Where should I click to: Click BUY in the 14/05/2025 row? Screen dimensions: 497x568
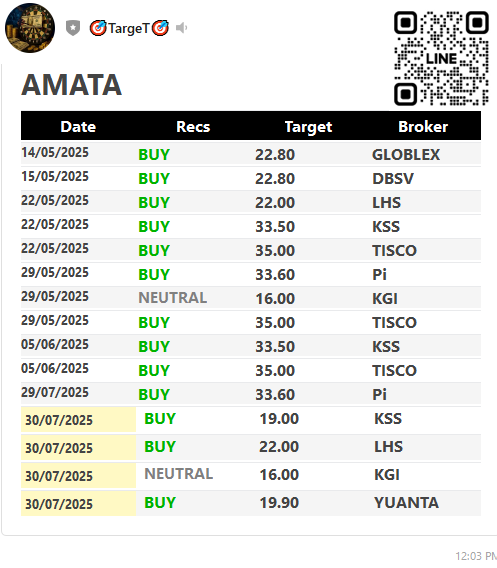tap(154, 155)
